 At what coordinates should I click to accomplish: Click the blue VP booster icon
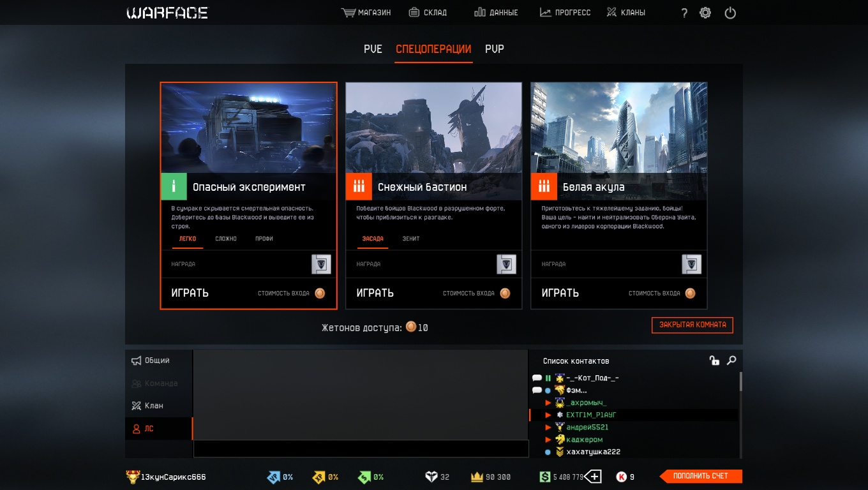[x=273, y=477]
